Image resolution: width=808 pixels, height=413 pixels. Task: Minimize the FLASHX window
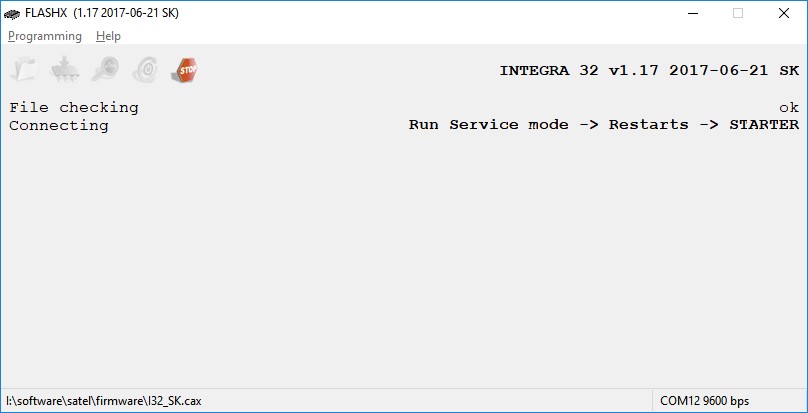tap(692, 13)
